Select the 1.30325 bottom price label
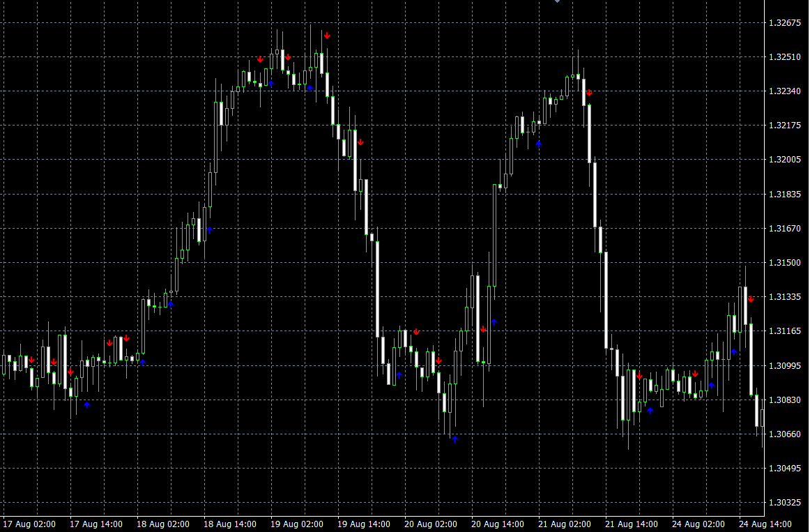Viewport: 810px width, 532px height. 785,502
